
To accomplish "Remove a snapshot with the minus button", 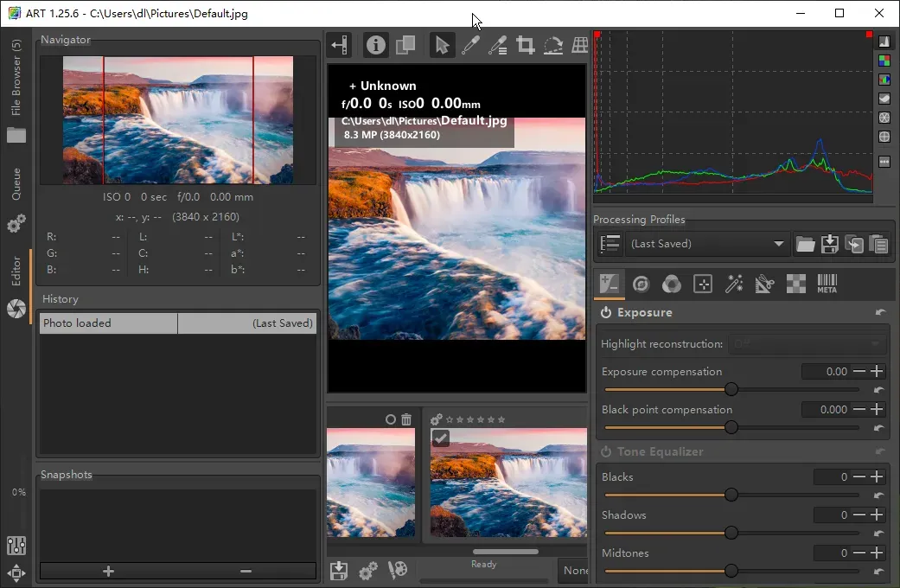I will [x=246, y=571].
